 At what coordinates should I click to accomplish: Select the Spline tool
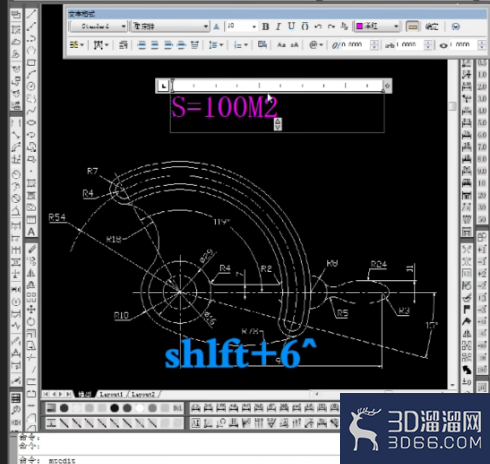pos(31,111)
